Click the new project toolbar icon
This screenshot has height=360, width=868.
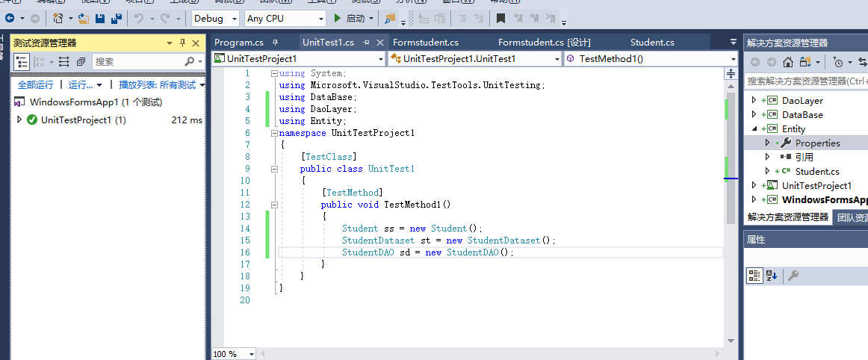58,18
